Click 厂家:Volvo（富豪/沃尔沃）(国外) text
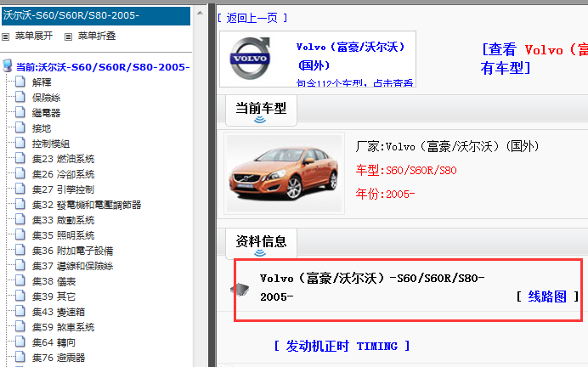588x367 pixels. click(x=447, y=146)
